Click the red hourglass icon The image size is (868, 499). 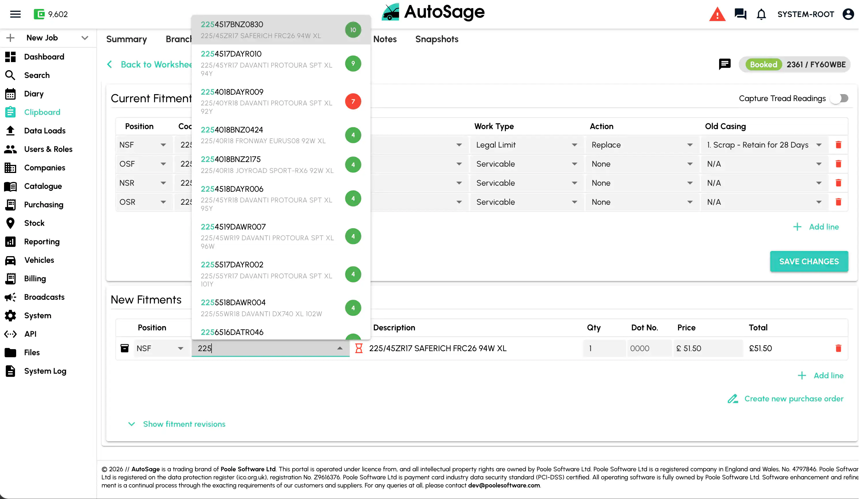pyautogui.click(x=358, y=348)
